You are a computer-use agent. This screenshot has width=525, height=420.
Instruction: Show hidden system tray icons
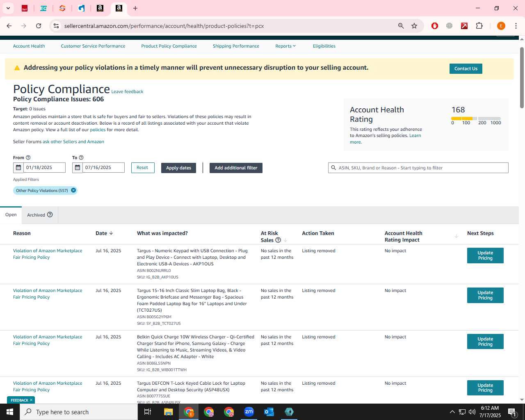[452, 412]
